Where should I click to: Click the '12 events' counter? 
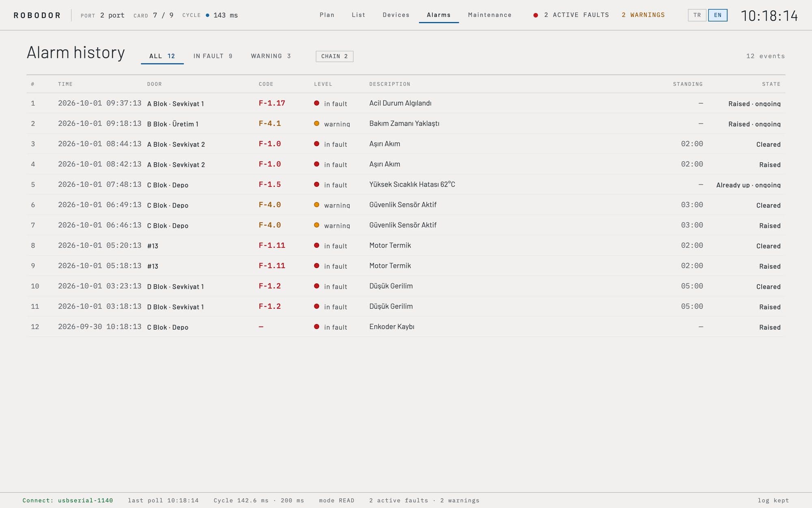[x=765, y=56]
